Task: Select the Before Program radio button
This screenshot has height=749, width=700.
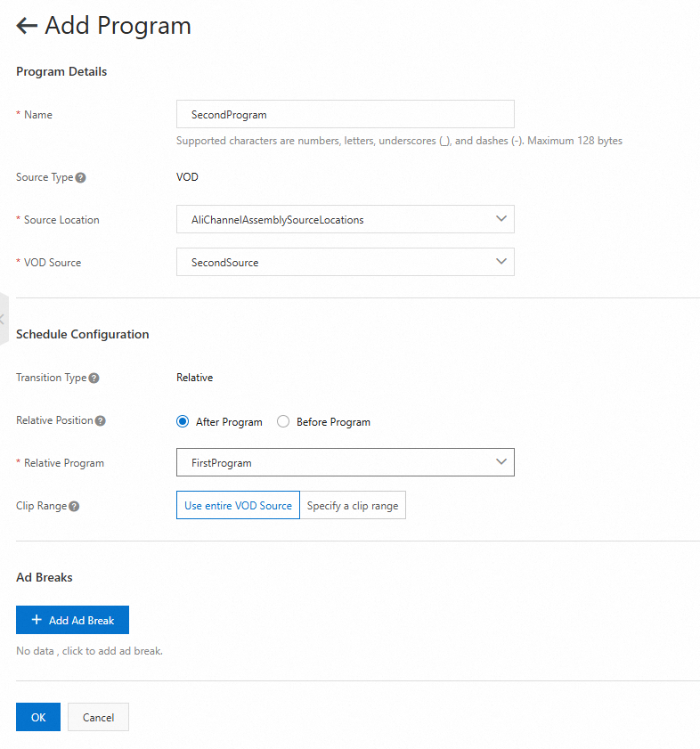Action: pyautogui.click(x=283, y=422)
